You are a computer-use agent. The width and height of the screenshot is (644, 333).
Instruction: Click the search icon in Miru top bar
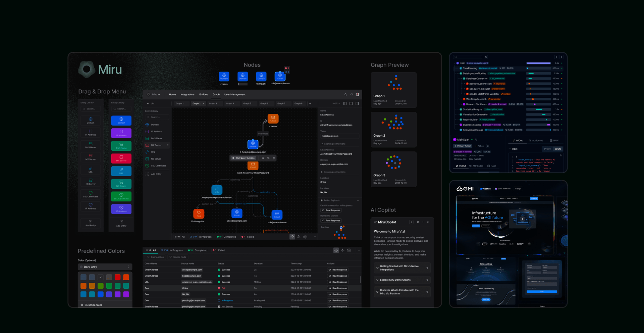point(345,95)
